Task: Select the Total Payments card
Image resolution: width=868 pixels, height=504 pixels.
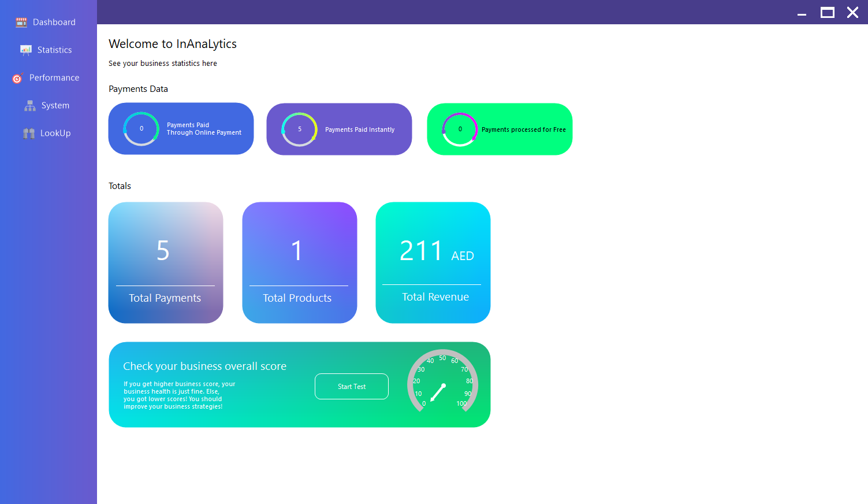Action: (166, 262)
